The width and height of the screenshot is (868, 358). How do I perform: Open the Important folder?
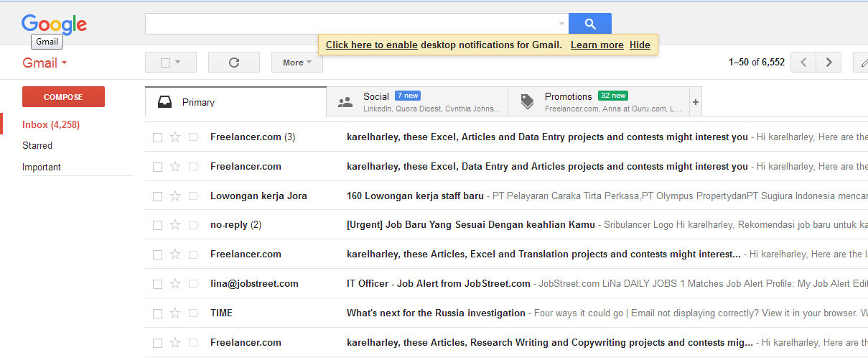42,167
